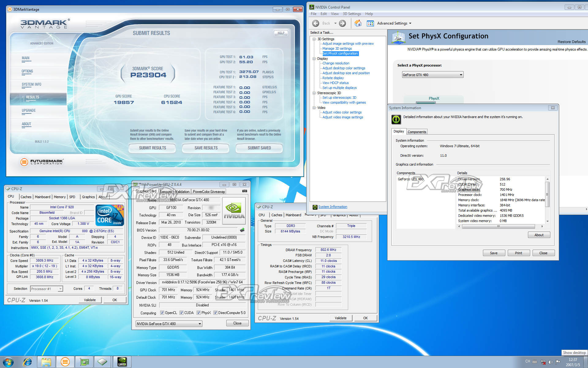The width and height of the screenshot is (588, 368).
Task: Open the 3D Settings menu
Action: pos(352,14)
